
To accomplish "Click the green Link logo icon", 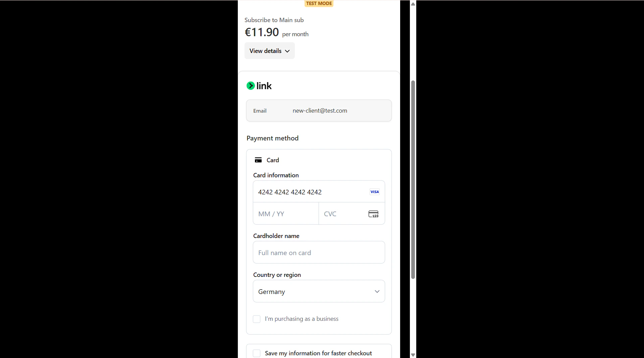I will pos(251,86).
